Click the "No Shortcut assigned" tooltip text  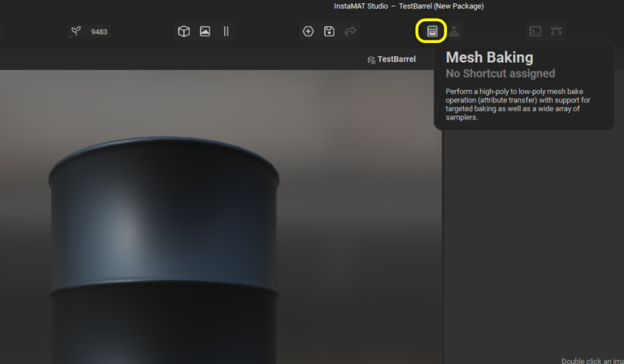[x=500, y=74]
